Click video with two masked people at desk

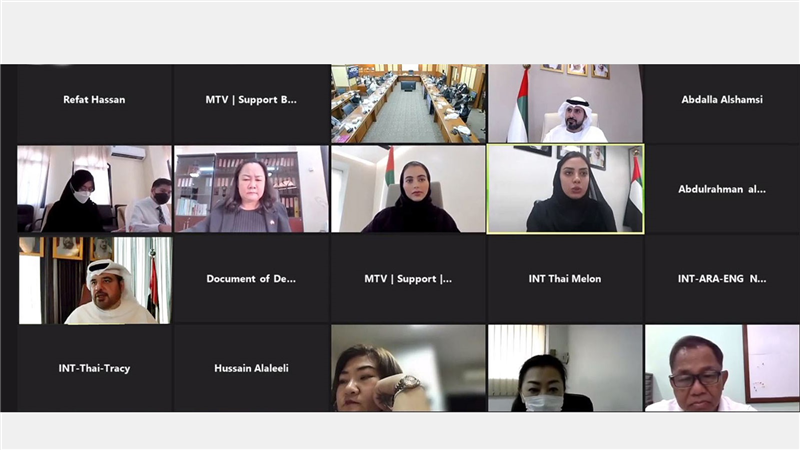[94, 189]
